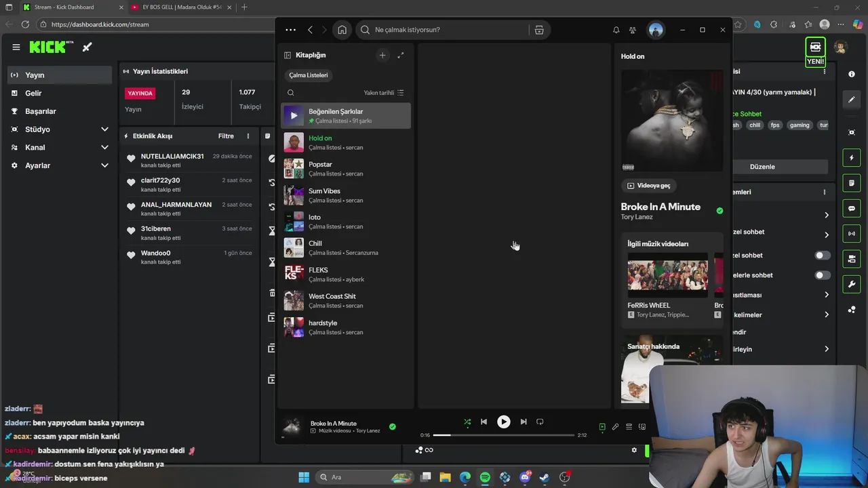This screenshot has width=868, height=488.
Task: Open the chat bubble icon in right rail
Action: pos(852,209)
